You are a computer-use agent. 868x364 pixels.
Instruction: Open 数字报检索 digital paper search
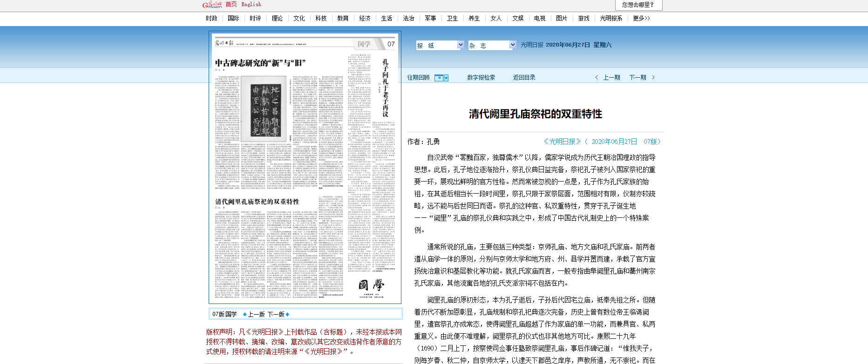click(481, 78)
